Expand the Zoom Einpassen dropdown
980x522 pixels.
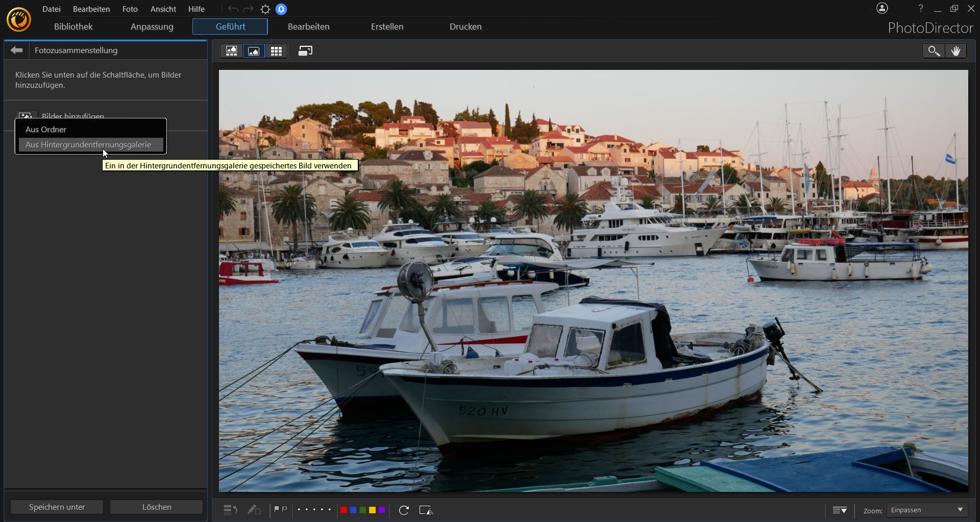click(927, 510)
